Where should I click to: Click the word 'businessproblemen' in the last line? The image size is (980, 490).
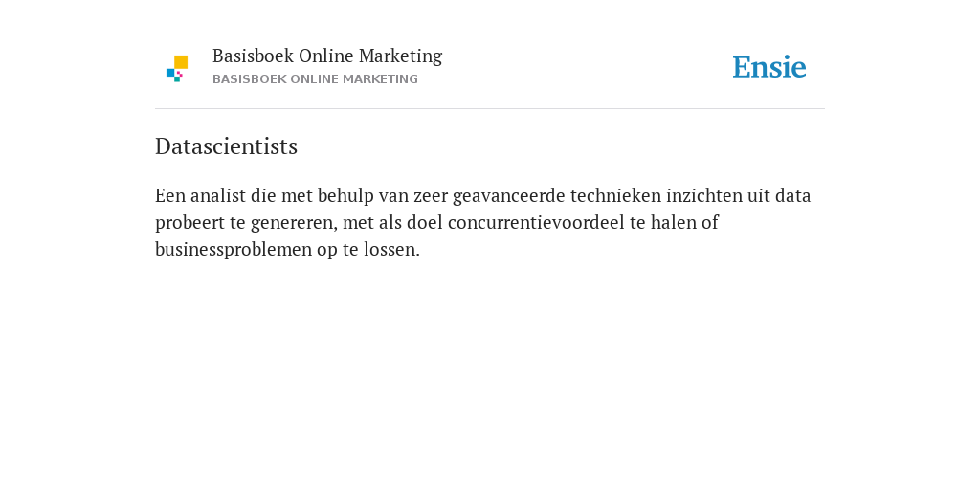point(234,250)
